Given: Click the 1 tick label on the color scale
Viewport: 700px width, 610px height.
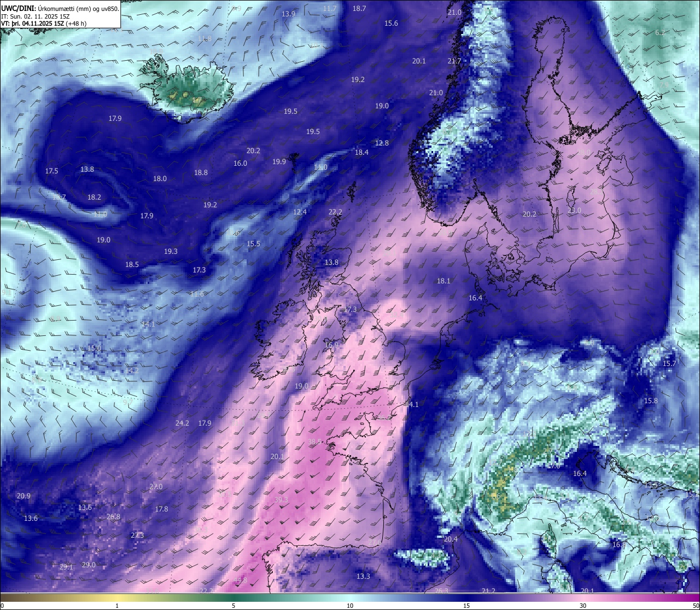Looking at the screenshot, I should [117, 606].
